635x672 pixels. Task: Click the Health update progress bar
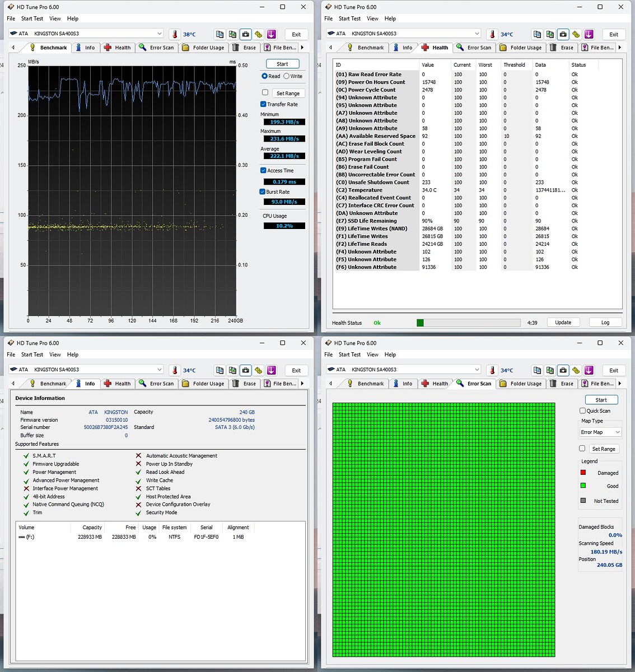[469, 323]
